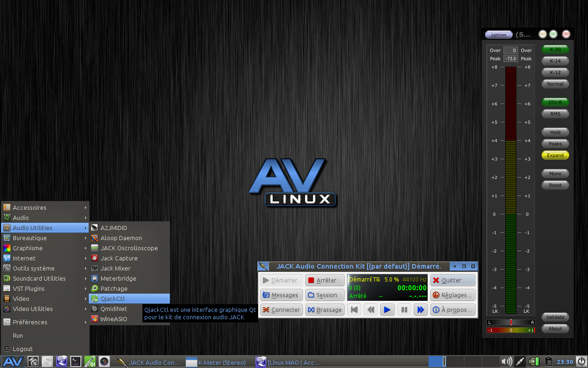Open the Video category in start menu
This screenshot has width=588, height=368.
[45, 299]
